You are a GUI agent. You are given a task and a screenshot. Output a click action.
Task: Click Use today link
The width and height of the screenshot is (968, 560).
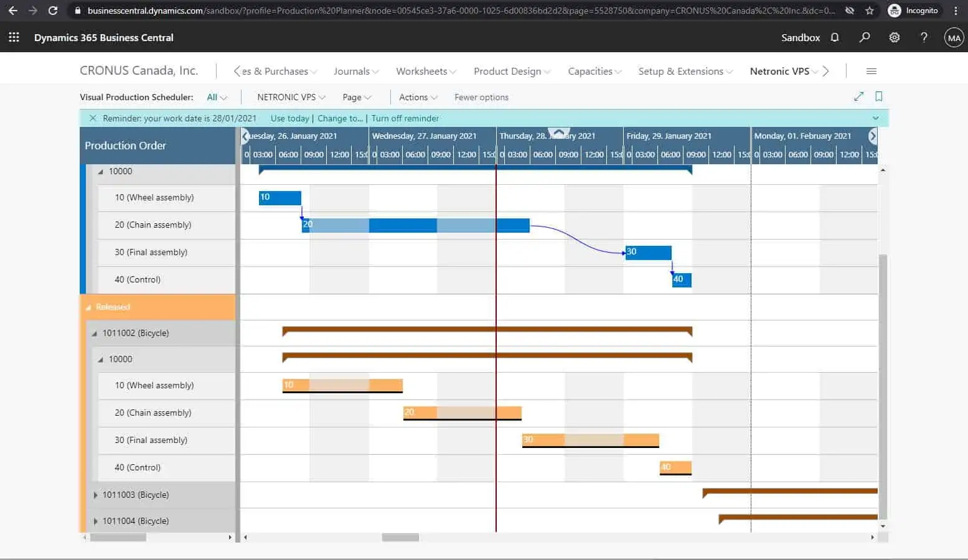click(290, 118)
